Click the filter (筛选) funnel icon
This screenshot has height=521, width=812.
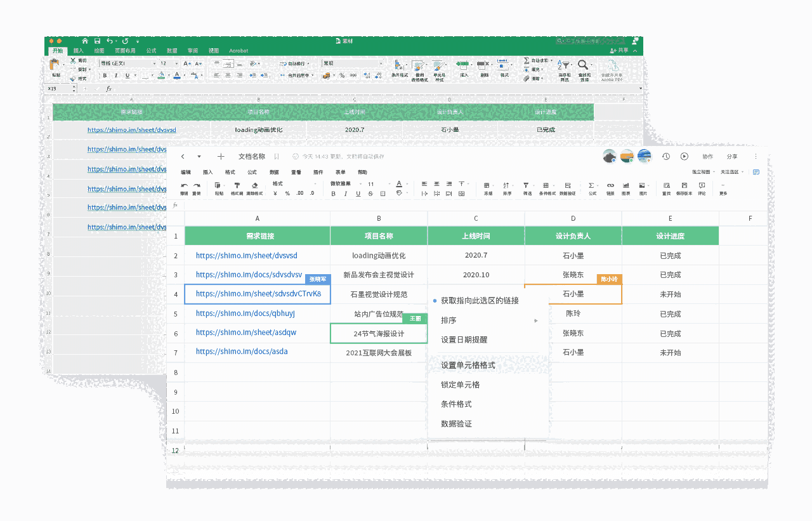[x=527, y=186]
